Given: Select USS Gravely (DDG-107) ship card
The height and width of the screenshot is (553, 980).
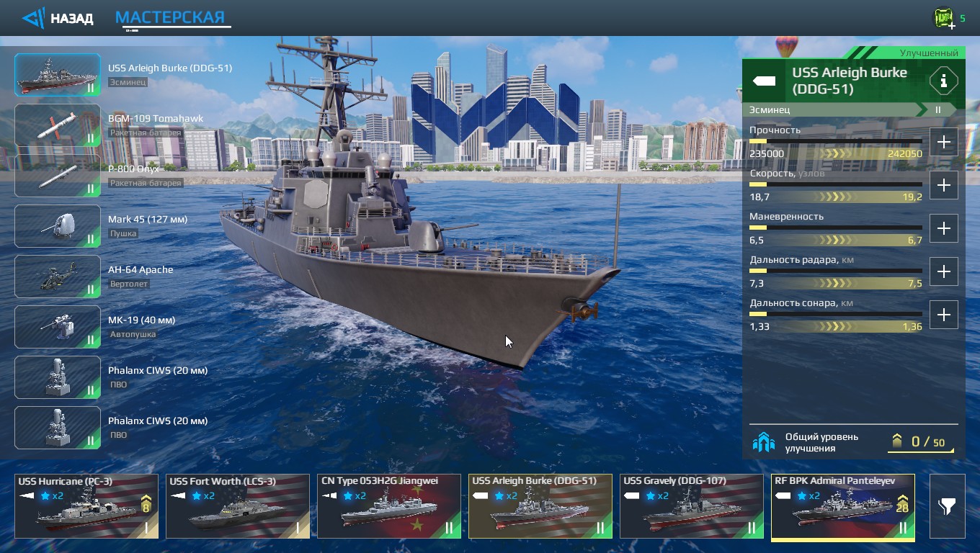Looking at the screenshot, I should click(692, 505).
